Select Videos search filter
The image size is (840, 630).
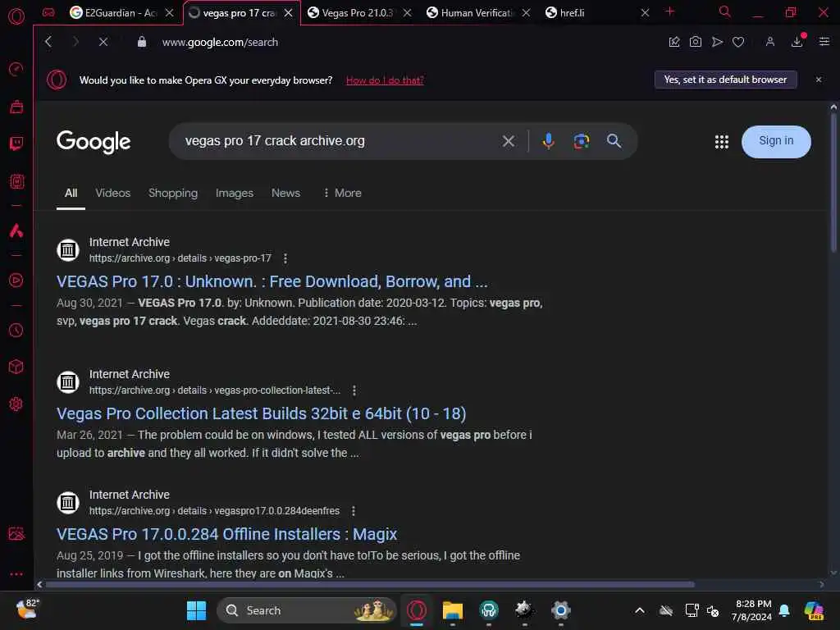[x=113, y=193]
